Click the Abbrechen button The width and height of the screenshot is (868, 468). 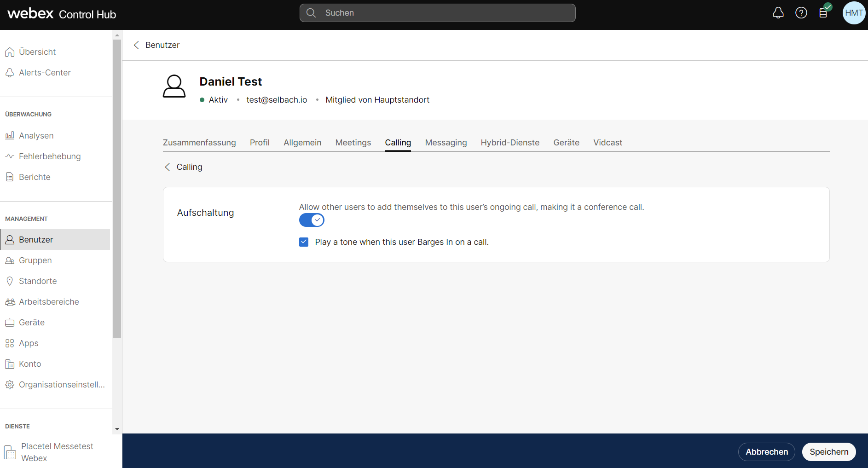click(766, 452)
